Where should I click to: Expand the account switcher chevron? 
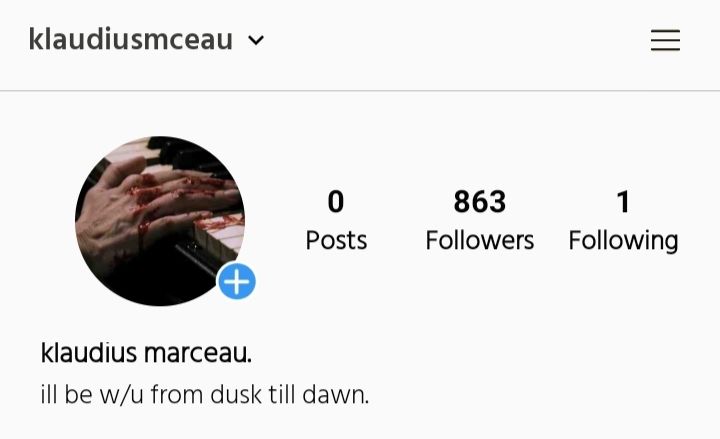(256, 40)
